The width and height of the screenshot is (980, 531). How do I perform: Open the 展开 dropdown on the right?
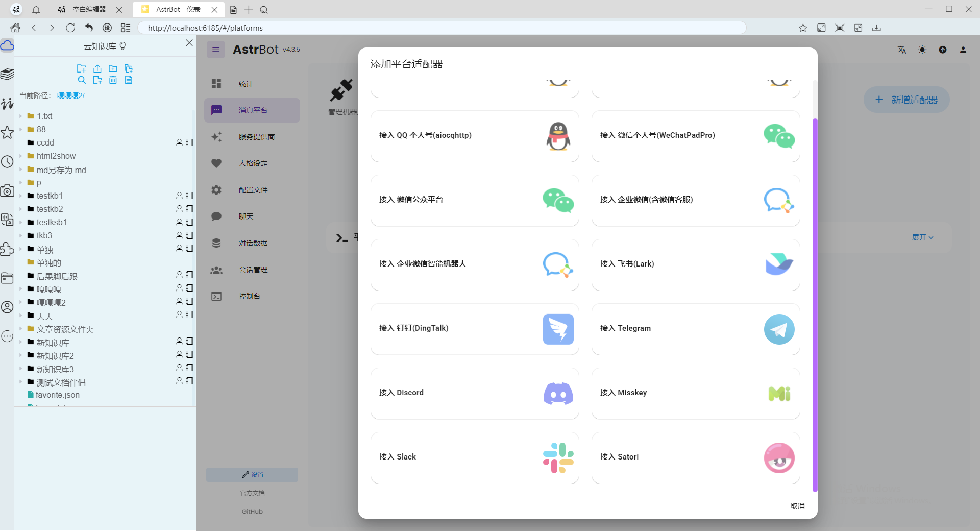(923, 237)
